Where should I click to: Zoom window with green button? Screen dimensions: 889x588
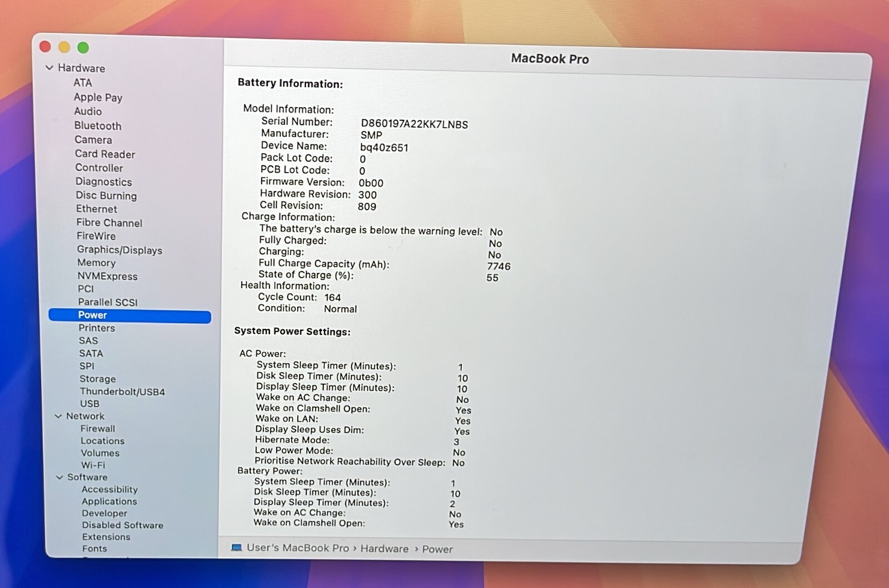[x=83, y=48]
